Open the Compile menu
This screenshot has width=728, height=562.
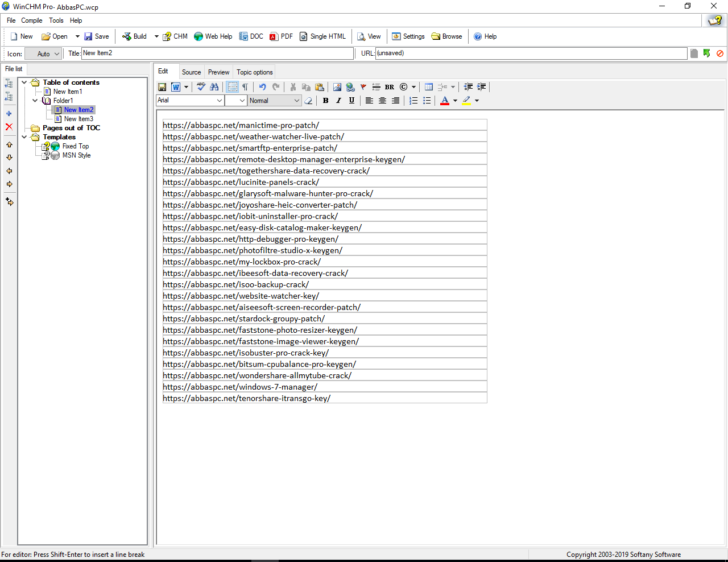tap(32, 20)
